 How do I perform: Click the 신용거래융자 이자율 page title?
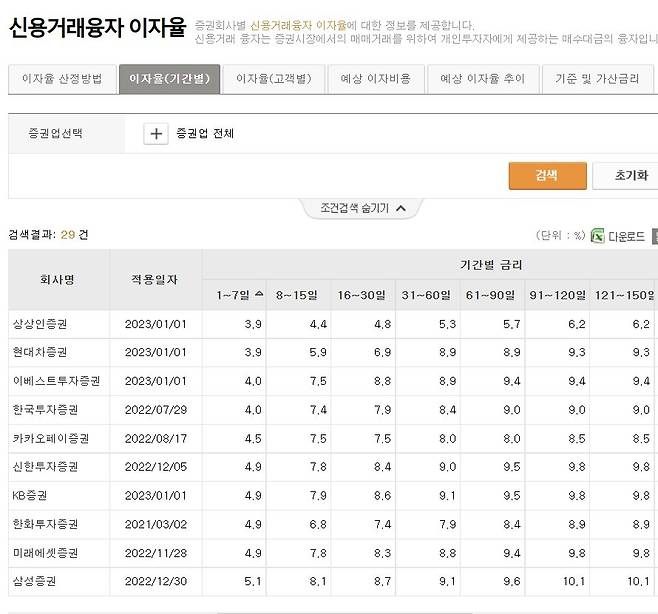point(97,28)
